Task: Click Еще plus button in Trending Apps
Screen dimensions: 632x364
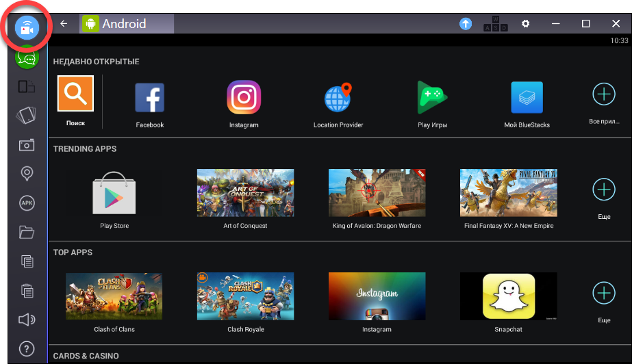Action: 604,190
